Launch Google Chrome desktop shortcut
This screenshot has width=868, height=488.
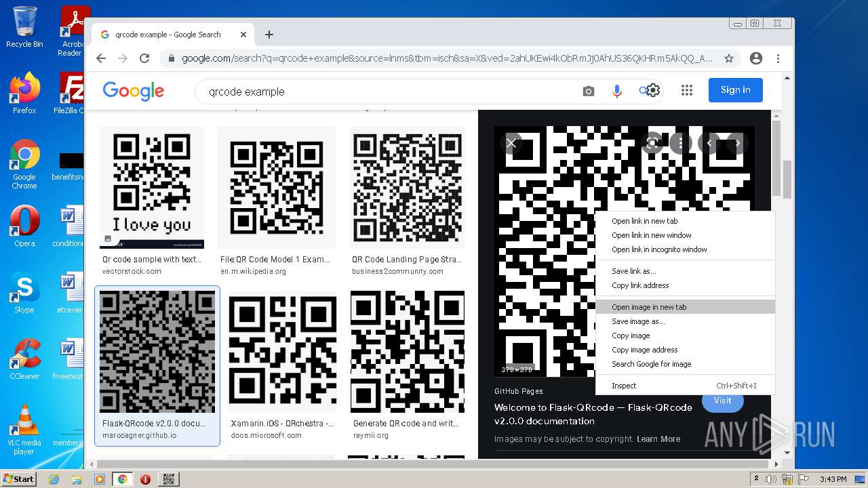coord(24,164)
